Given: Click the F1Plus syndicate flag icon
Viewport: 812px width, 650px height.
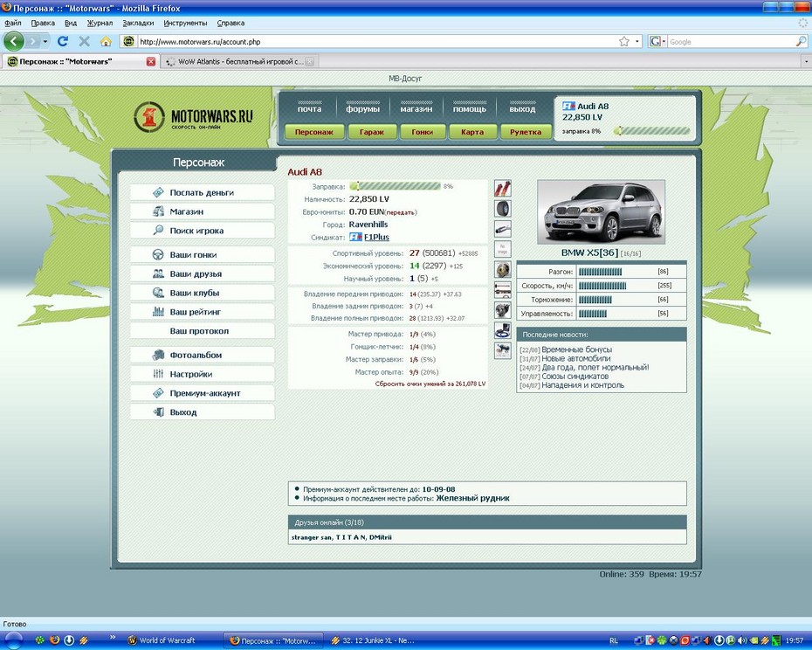Looking at the screenshot, I should coord(355,237).
